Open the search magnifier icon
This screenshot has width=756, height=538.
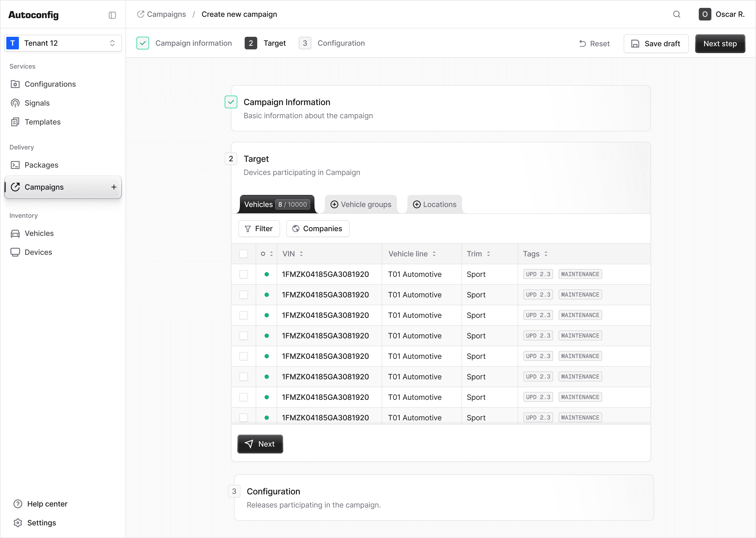pos(676,14)
